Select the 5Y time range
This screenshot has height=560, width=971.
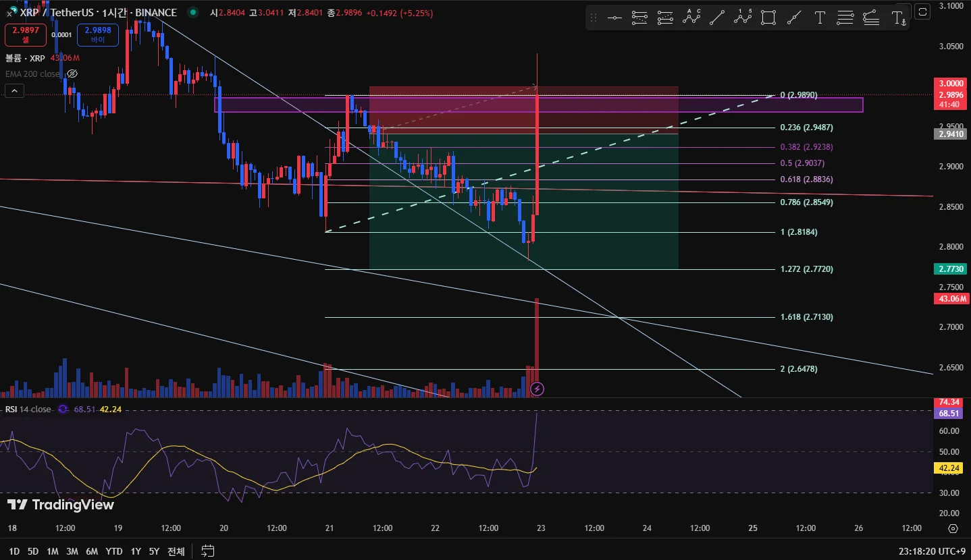(x=154, y=551)
